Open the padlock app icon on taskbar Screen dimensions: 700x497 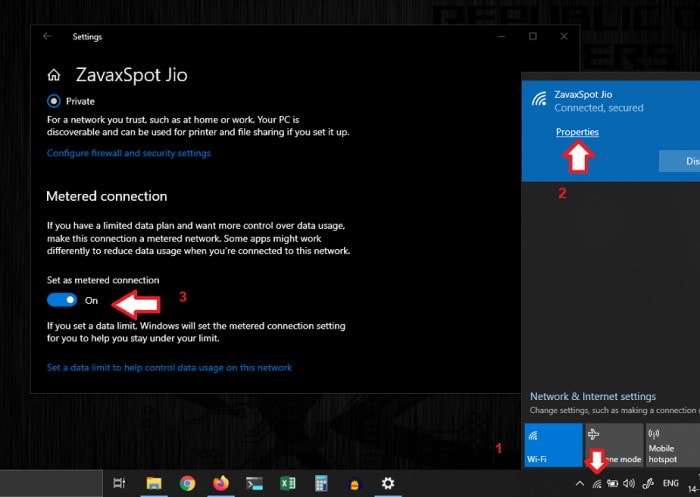(x=354, y=484)
